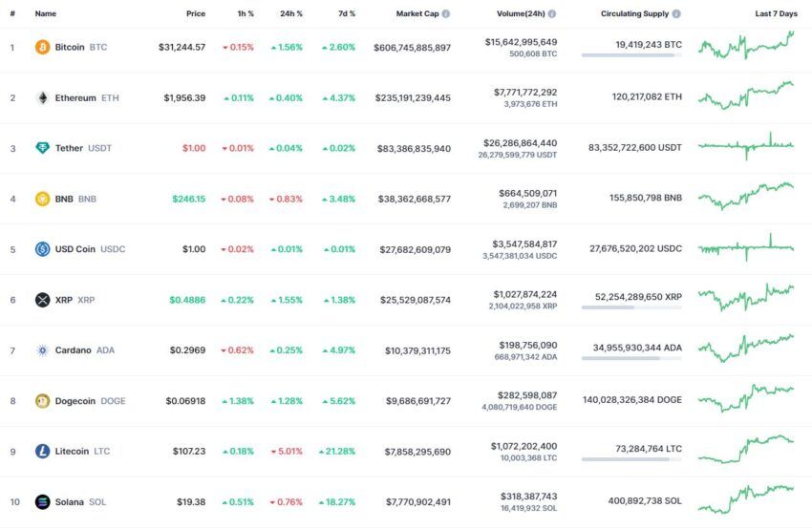The width and height of the screenshot is (812, 529).
Task: Sort the table by Price column
Action: pos(196,14)
